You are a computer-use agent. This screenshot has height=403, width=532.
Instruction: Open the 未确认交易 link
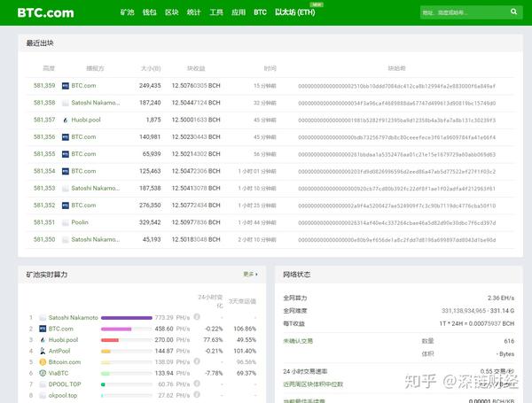(298, 341)
